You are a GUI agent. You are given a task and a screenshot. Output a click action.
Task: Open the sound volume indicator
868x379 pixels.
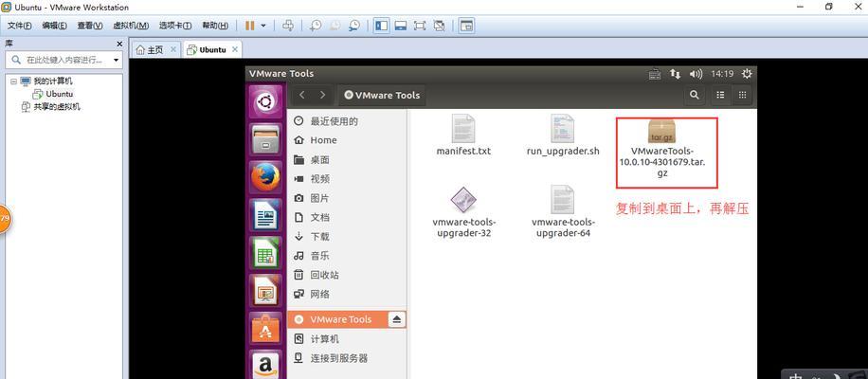[696, 74]
